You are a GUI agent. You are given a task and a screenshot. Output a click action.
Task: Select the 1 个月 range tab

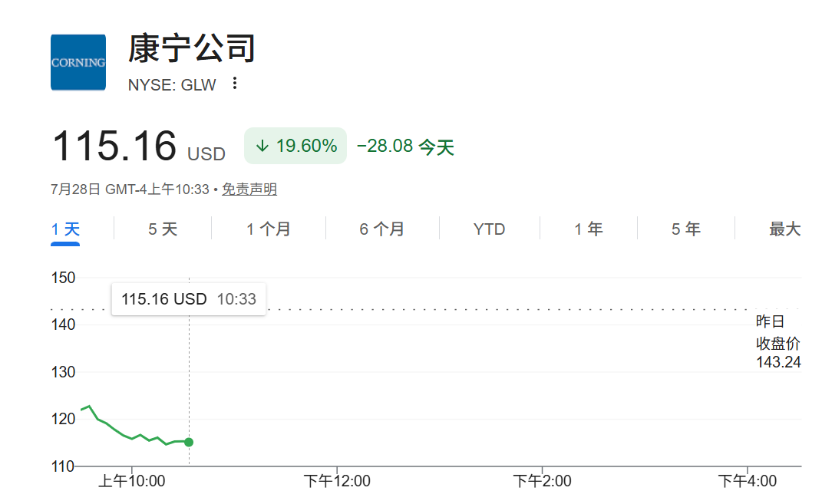pos(269,229)
